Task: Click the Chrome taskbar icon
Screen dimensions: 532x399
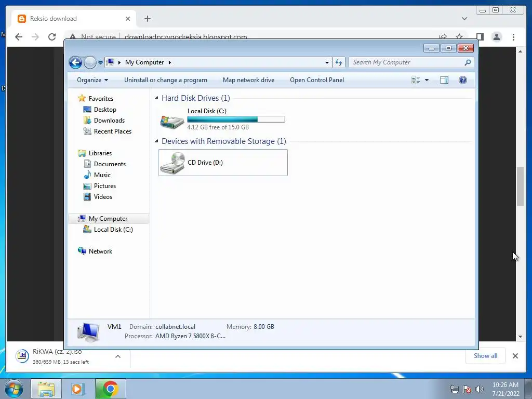Action: [x=110, y=389]
